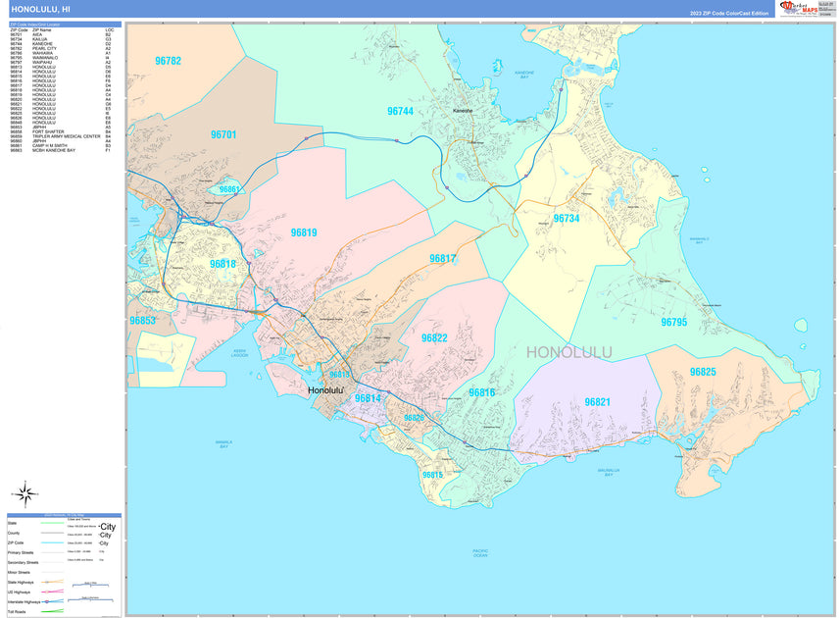Click the Toll Roads symbol in the legend

(51, 611)
